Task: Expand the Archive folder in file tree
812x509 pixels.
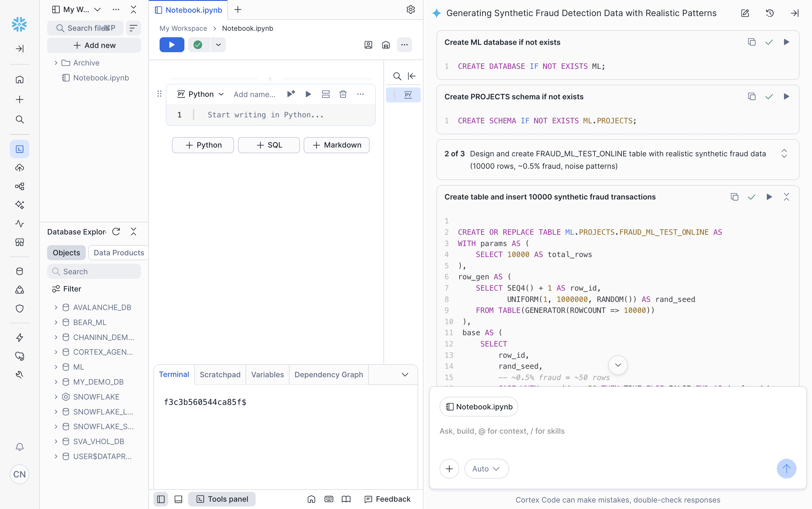Action: [x=56, y=63]
